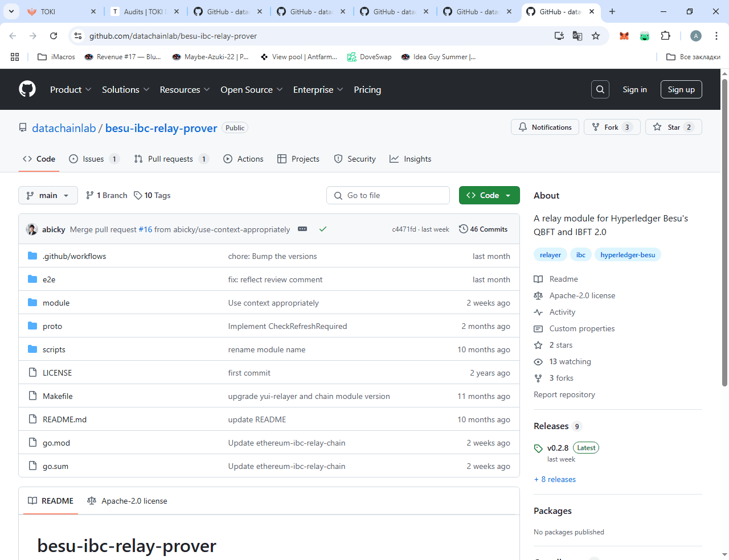This screenshot has height=560, width=729.
Task: Reload the page with the refresh icon
Action: pos(54,36)
